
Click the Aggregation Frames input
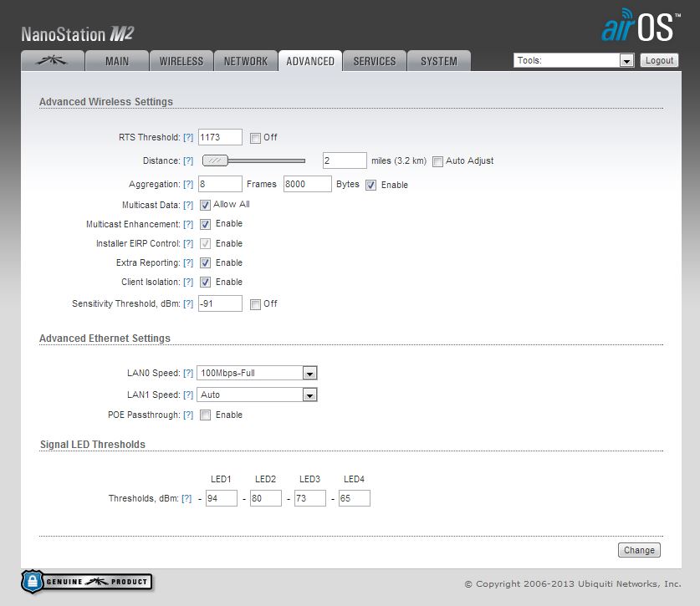[220, 184]
